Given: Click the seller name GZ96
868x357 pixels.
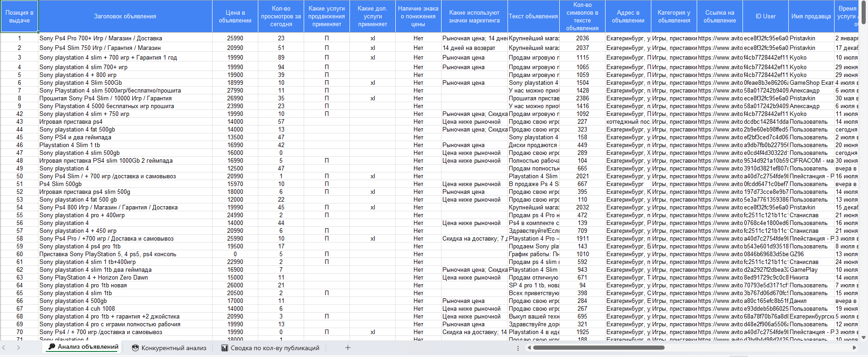Looking at the screenshot, I should (797, 254).
